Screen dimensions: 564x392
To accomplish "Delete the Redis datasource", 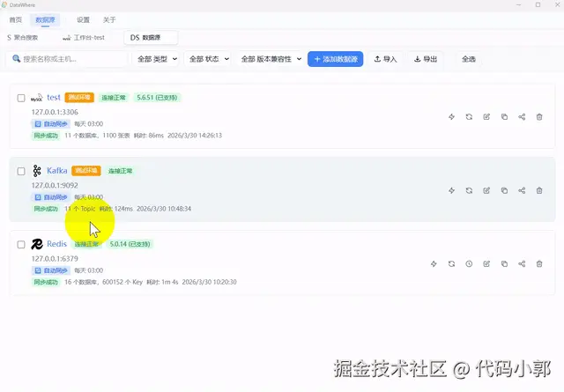I will tap(539, 264).
